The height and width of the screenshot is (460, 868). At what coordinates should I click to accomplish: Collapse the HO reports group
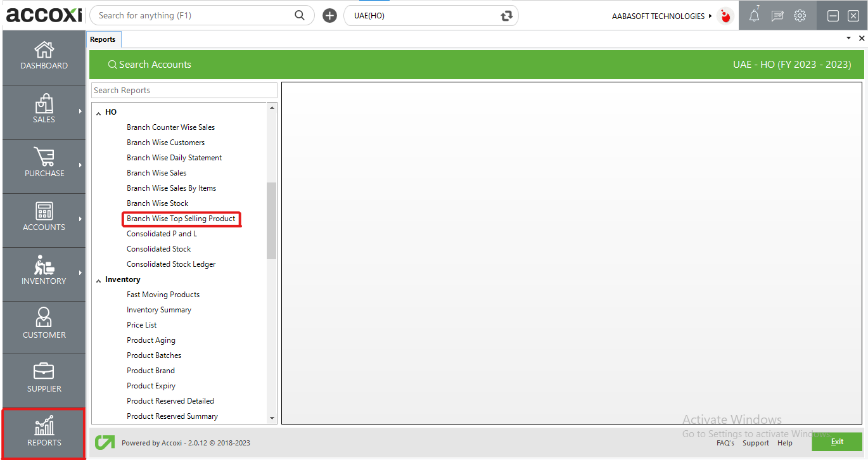[x=99, y=113]
